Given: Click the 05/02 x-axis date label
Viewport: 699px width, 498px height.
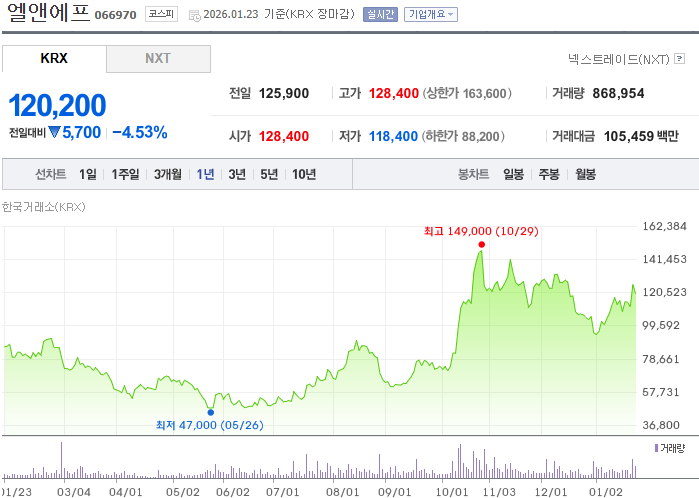Looking at the screenshot, I should 183,492.
